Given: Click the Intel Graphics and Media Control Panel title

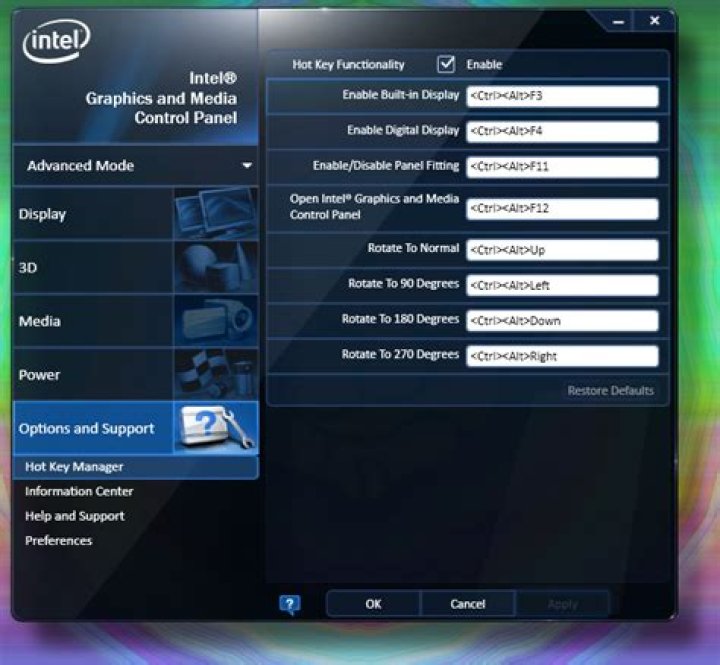Looking at the screenshot, I should pyautogui.click(x=161, y=98).
